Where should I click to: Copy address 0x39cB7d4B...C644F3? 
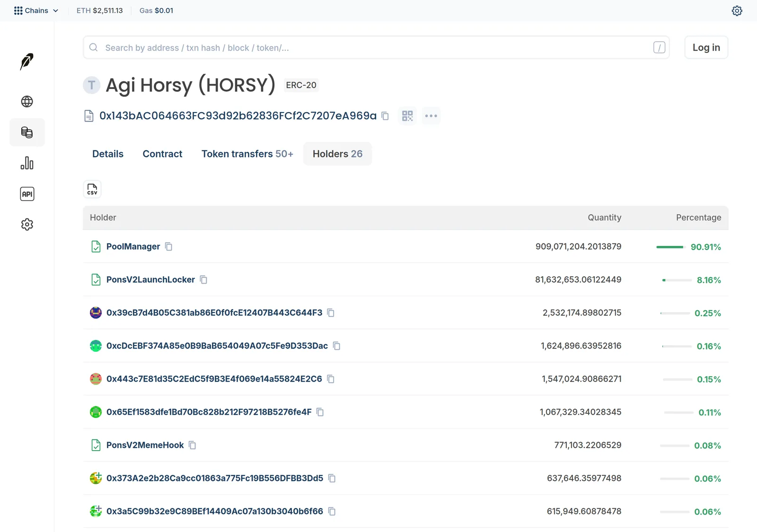[331, 313]
